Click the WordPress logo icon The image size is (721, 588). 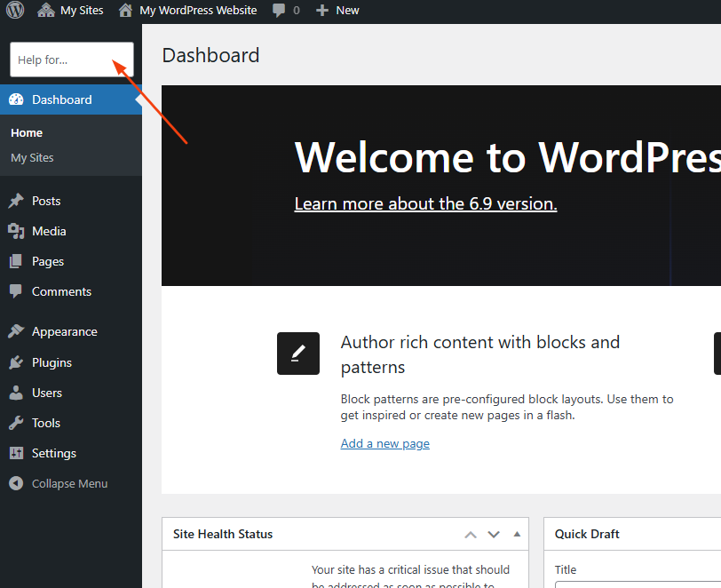coord(15,10)
